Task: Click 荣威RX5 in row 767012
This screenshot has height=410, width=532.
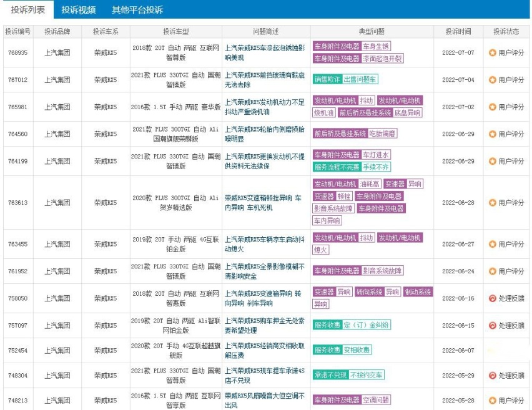Action: pyautogui.click(x=106, y=80)
